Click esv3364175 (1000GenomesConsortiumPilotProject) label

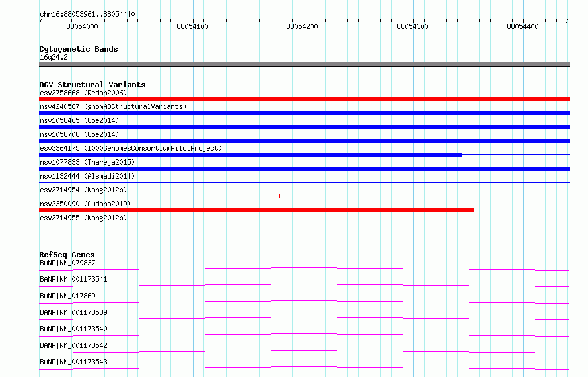point(131,148)
